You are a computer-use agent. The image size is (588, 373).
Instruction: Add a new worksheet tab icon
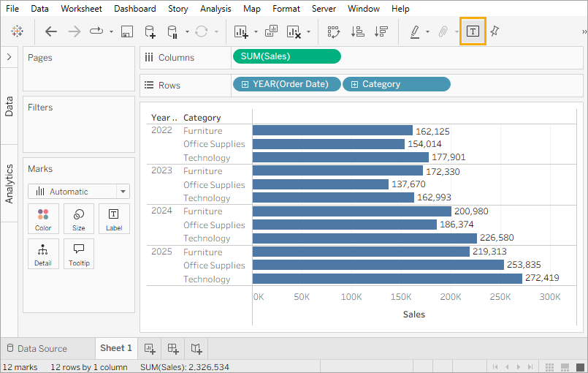150,348
